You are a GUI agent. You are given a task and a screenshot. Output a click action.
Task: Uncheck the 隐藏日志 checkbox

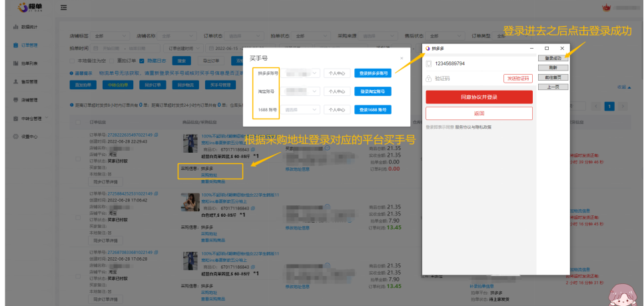[x=142, y=61]
